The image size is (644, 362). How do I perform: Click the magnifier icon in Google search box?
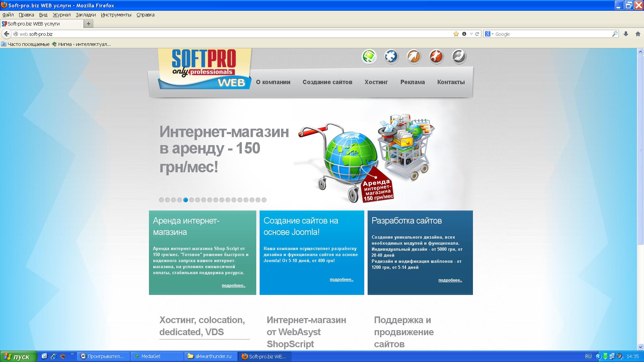click(614, 34)
